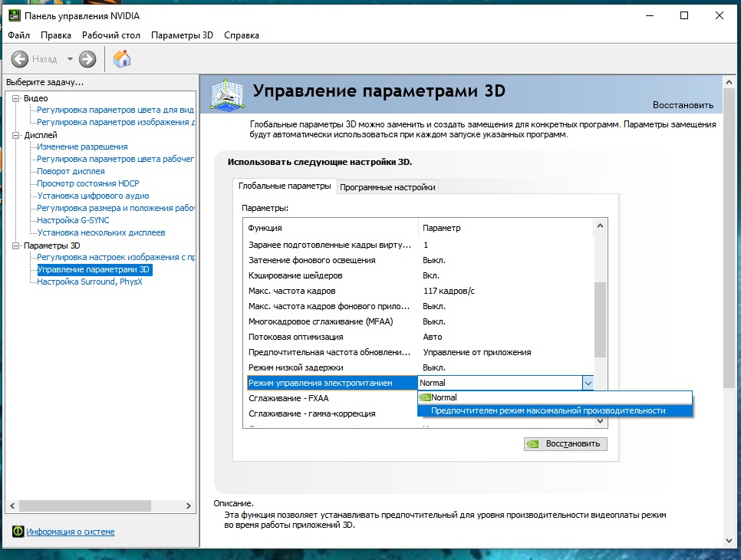The height and width of the screenshot is (560, 741).
Task: Open Установка цифрового аудио
Action: [93, 196]
